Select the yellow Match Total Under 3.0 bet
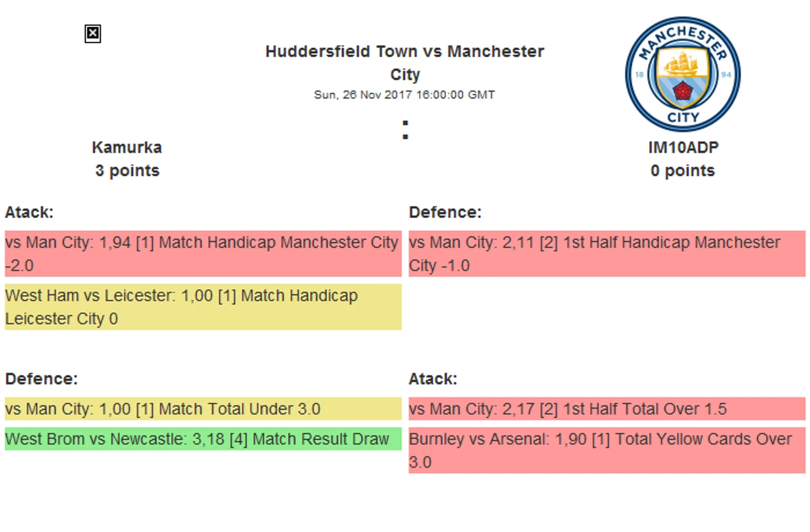The width and height of the screenshot is (810, 532). [203, 409]
